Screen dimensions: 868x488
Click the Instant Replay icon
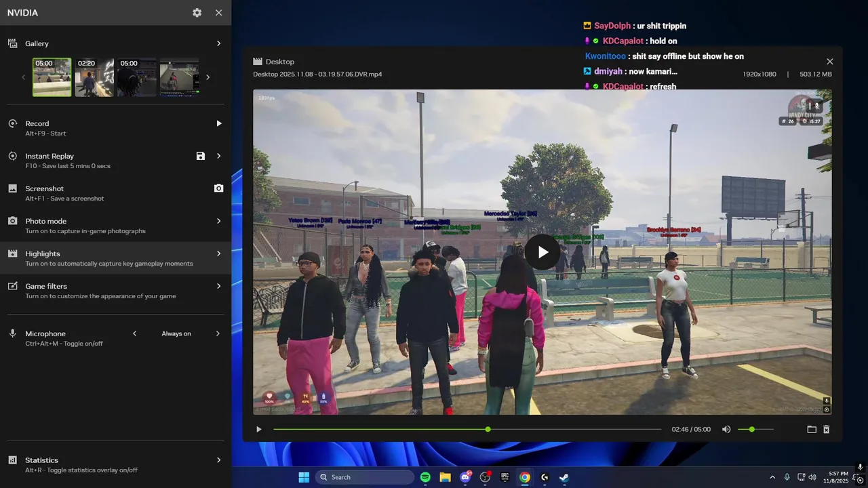pos(12,156)
